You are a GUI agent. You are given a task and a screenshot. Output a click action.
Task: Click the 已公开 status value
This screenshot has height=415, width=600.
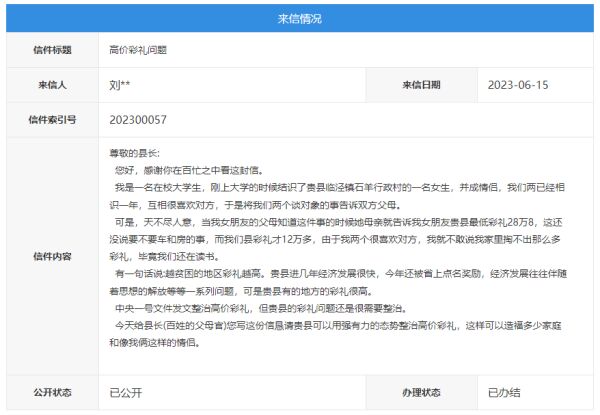point(125,392)
